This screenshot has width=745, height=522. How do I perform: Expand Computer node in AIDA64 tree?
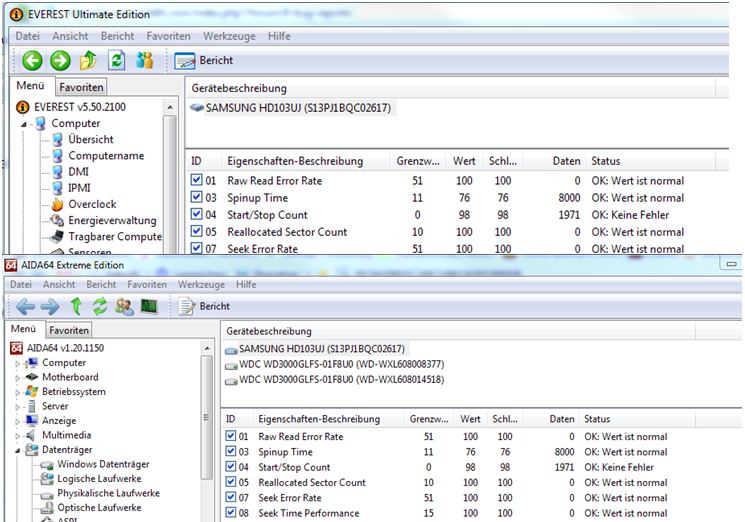[18, 363]
